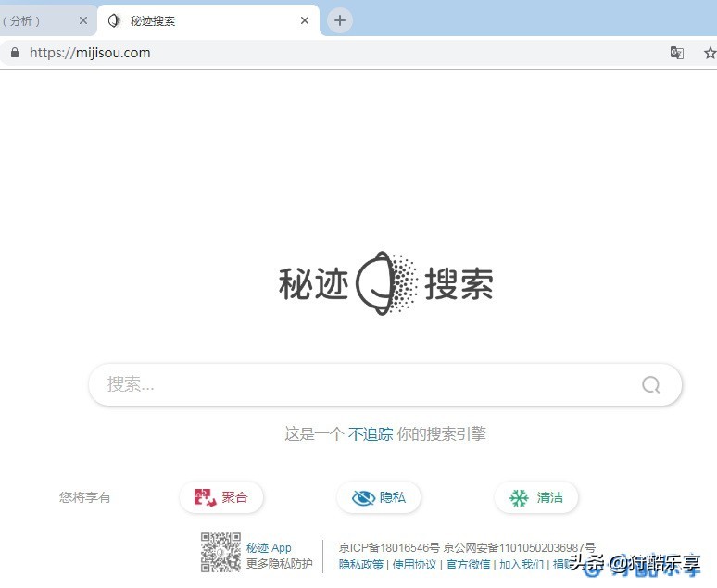Click the 聚合 puzzle icon
Image resolution: width=717 pixels, height=588 pixels.
[x=205, y=497]
